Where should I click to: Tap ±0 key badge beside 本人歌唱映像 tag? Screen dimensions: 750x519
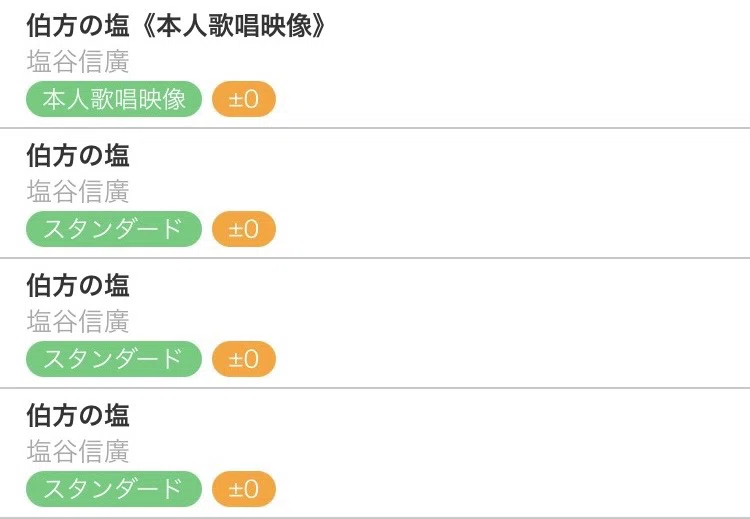(244, 99)
